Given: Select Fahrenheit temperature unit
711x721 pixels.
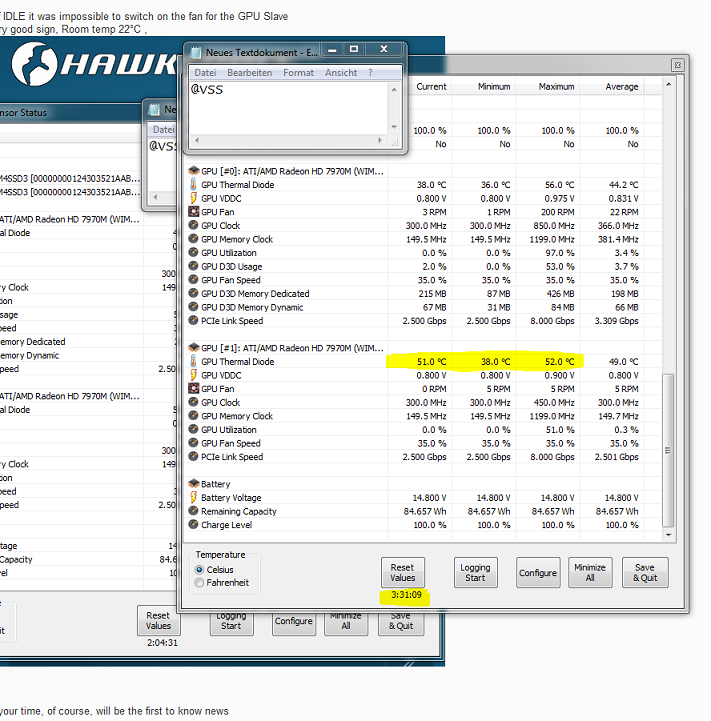Looking at the screenshot, I should [x=199, y=583].
